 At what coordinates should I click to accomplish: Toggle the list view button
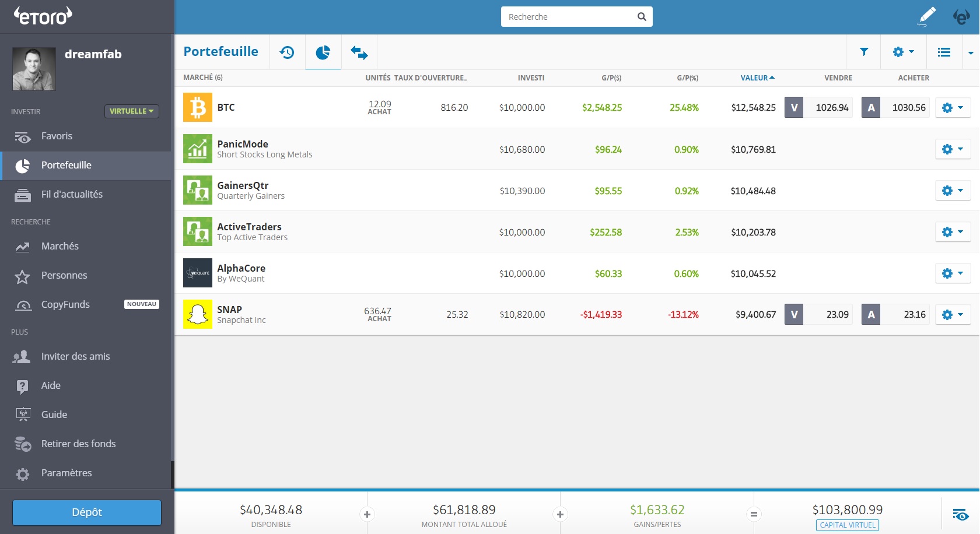point(944,52)
